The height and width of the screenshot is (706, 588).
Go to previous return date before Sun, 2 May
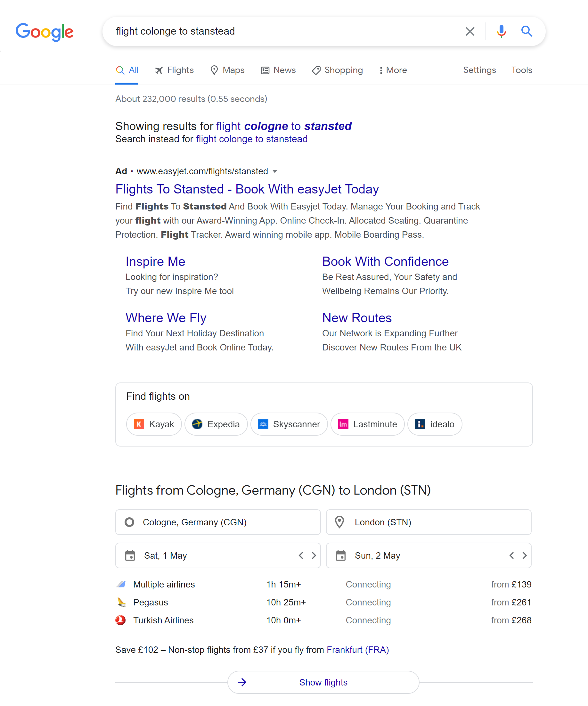(512, 556)
